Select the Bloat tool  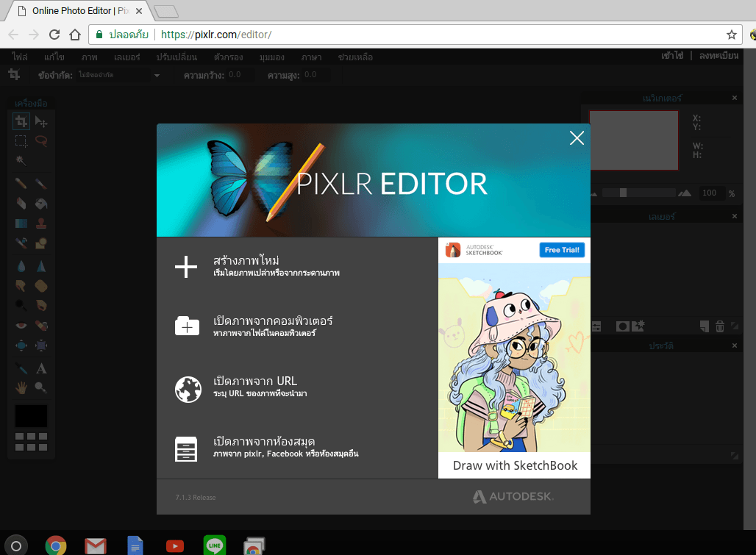click(x=21, y=345)
